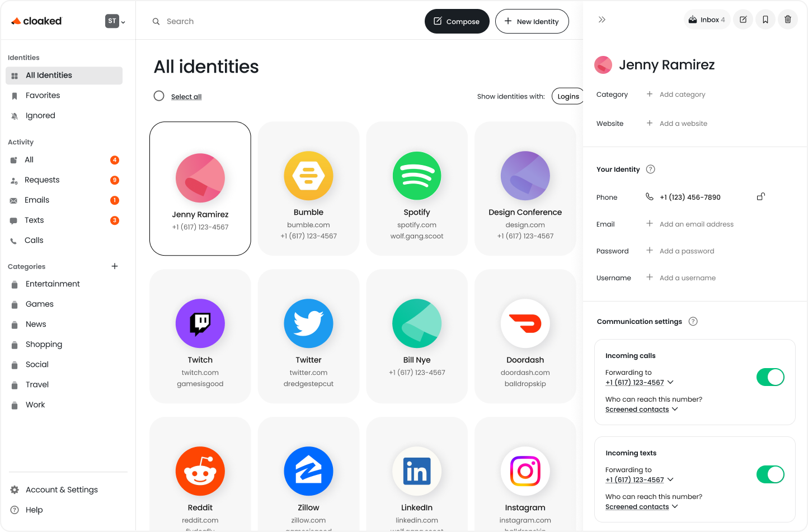The width and height of the screenshot is (808, 532).
Task: Click the compose icon in detail panel
Action: (x=743, y=20)
